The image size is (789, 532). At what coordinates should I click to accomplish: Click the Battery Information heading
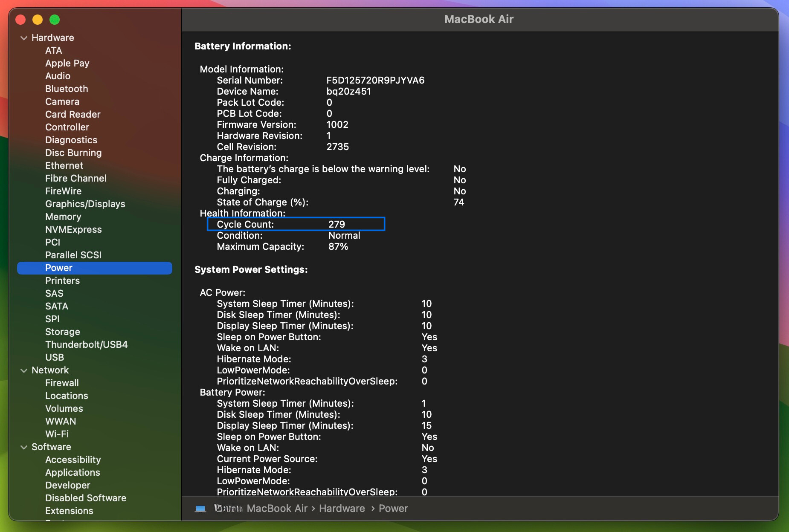[243, 46]
